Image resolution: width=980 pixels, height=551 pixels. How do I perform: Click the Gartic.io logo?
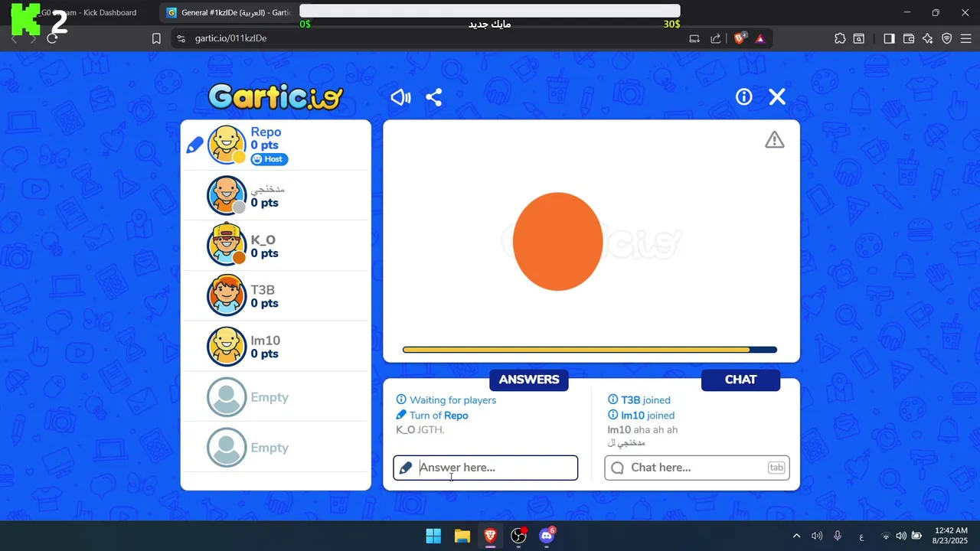[x=276, y=97]
